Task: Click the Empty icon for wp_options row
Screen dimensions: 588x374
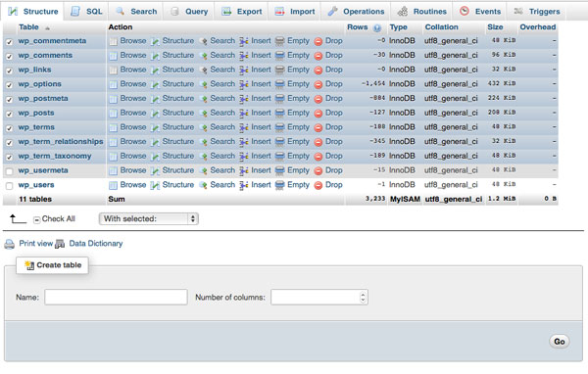Action: click(279, 84)
